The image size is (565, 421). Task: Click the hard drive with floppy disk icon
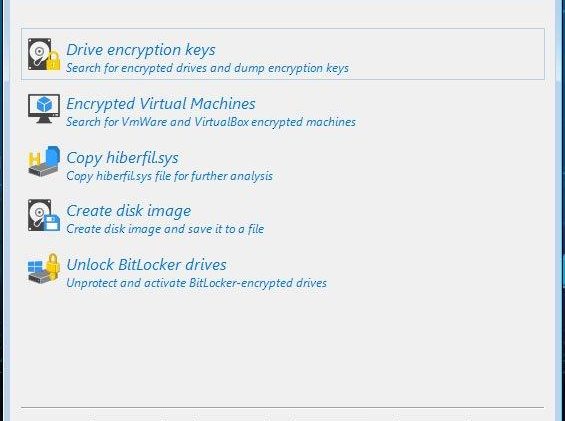(x=44, y=215)
